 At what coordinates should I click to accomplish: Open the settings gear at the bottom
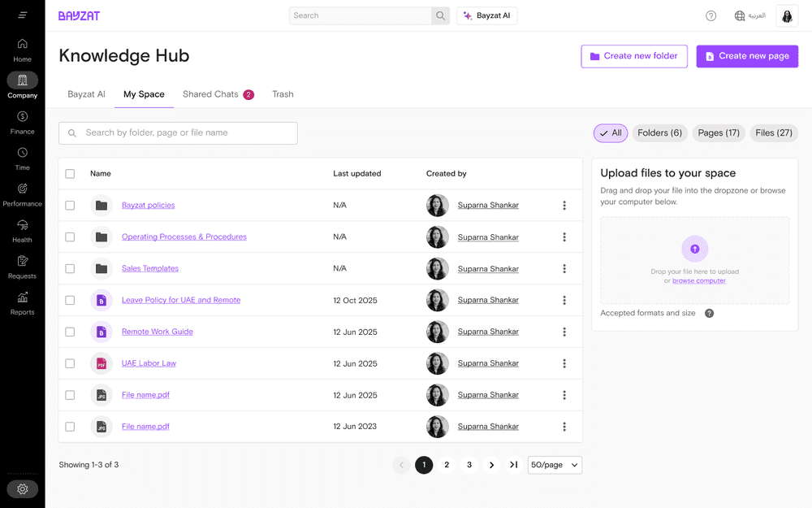pos(22,488)
